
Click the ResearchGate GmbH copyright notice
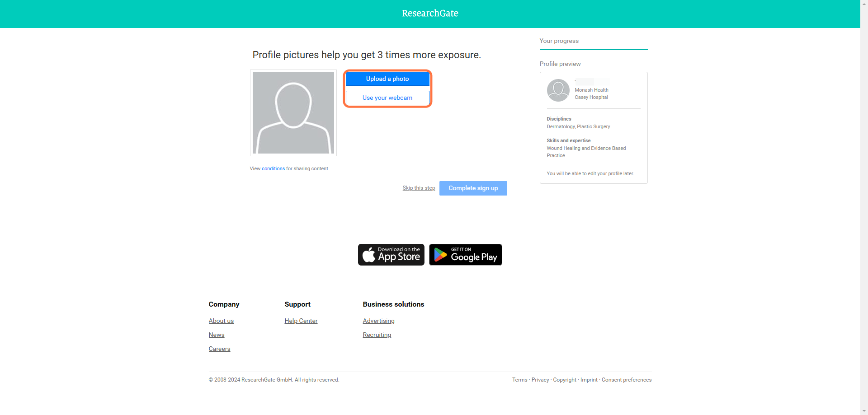pos(274,380)
